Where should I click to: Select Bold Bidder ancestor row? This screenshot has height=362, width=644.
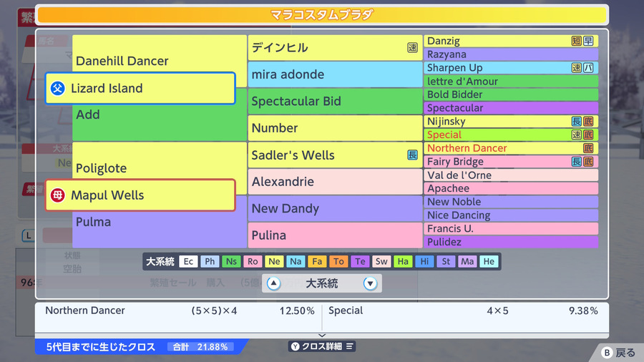[511, 94]
